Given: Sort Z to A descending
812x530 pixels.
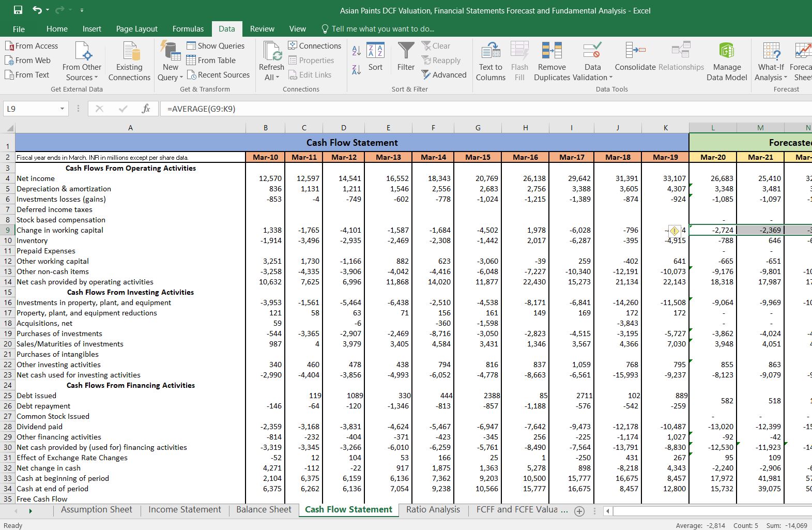Looking at the screenshot, I should point(357,70).
